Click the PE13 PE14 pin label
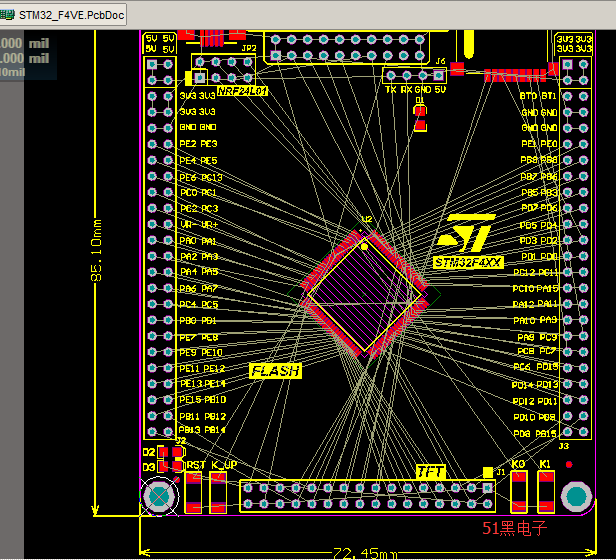The image size is (616, 560). coord(203,384)
